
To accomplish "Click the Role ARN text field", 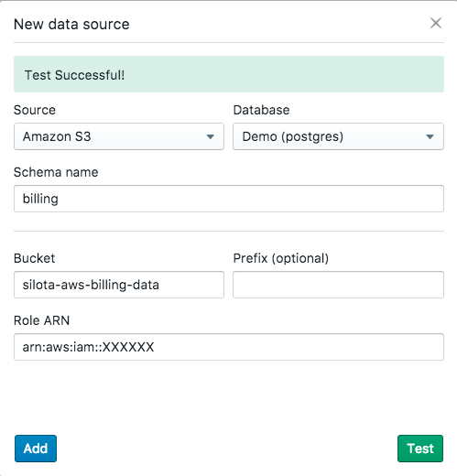I will coord(229,347).
